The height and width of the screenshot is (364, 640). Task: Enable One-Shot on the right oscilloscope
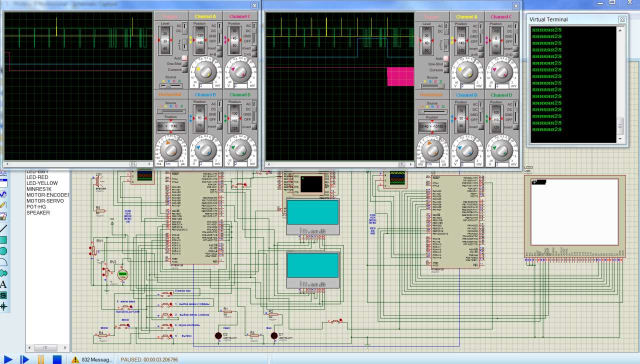pyautogui.click(x=445, y=64)
